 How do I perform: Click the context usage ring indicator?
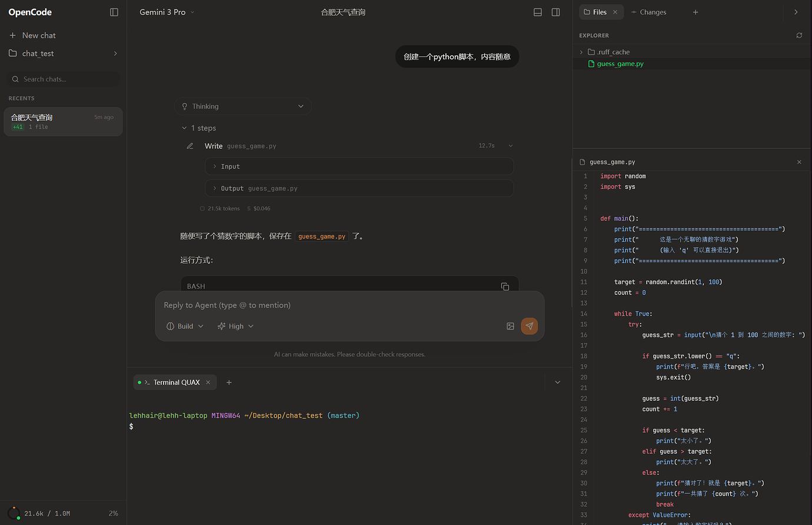click(x=14, y=513)
